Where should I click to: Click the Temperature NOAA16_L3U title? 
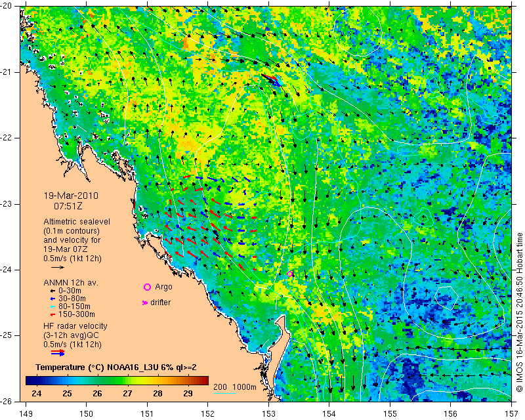tap(116, 367)
